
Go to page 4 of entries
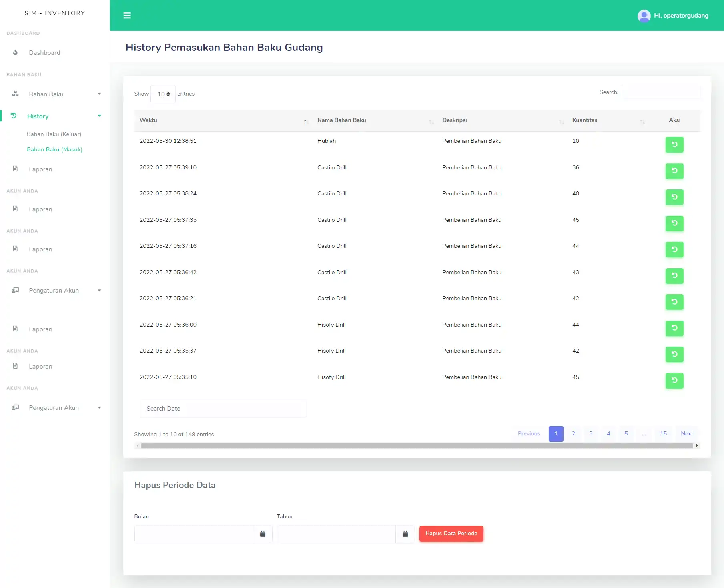(609, 434)
